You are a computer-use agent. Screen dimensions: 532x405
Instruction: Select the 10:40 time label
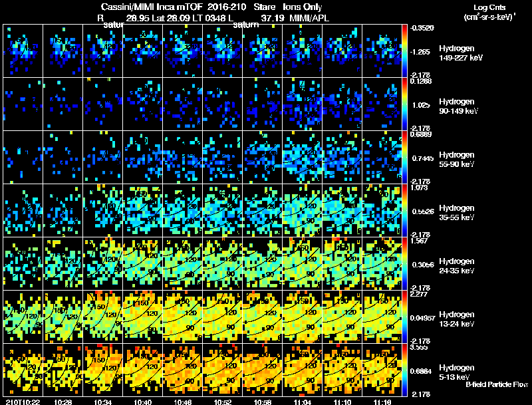coord(143,402)
